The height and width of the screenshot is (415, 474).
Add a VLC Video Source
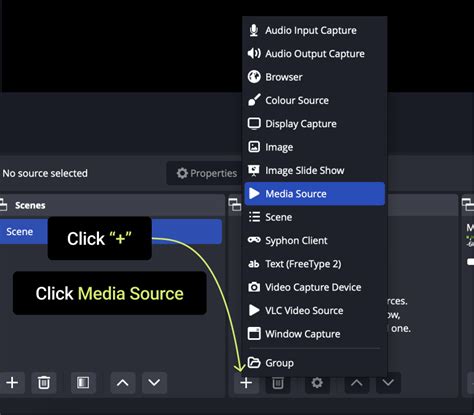click(x=315, y=310)
